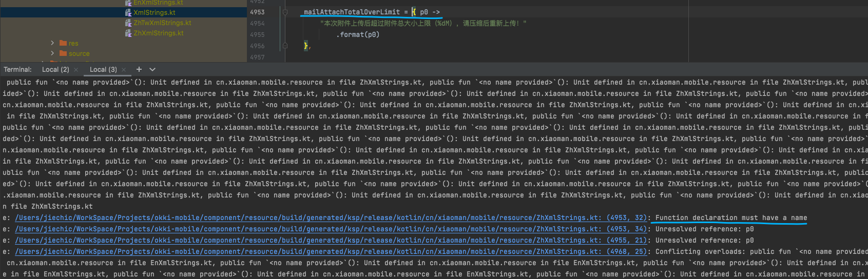868x279 pixels.
Task: Click gutter line number 4955
Action: tap(257, 35)
